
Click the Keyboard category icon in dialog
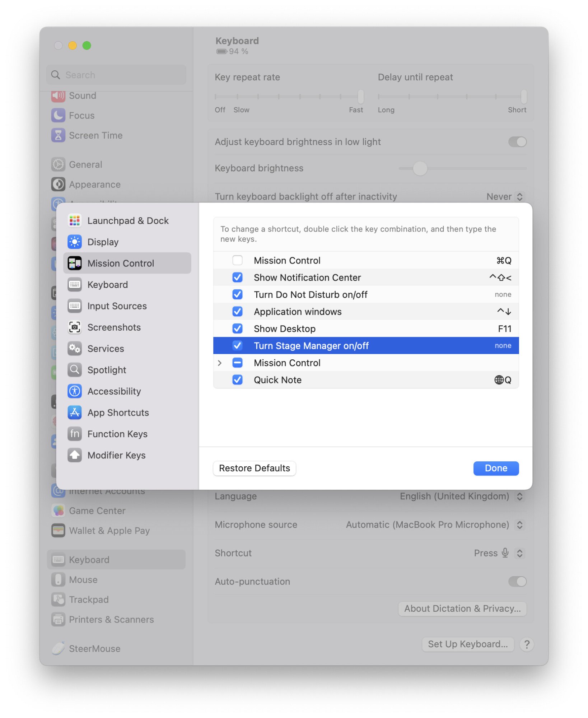click(75, 285)
